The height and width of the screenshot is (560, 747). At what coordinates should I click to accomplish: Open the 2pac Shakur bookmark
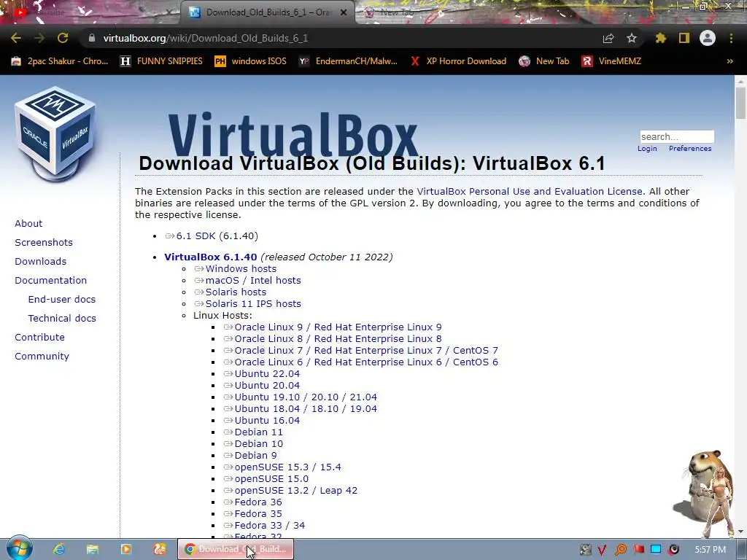point(60,61)
